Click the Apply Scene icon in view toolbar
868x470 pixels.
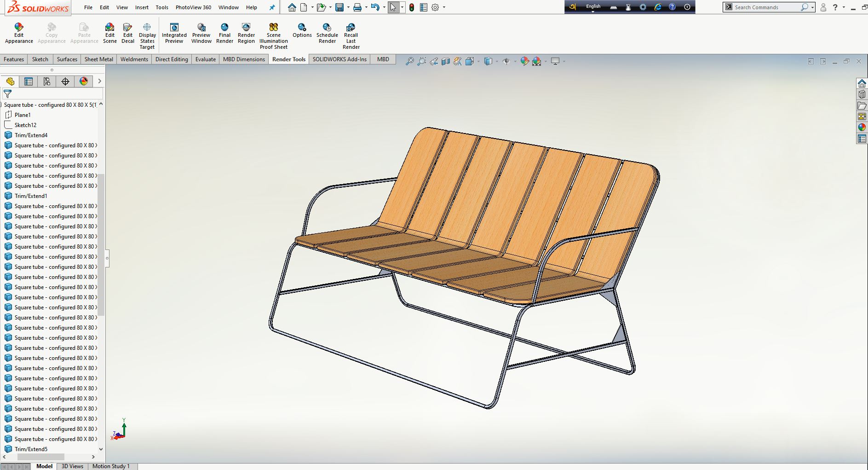pos(537,61)
